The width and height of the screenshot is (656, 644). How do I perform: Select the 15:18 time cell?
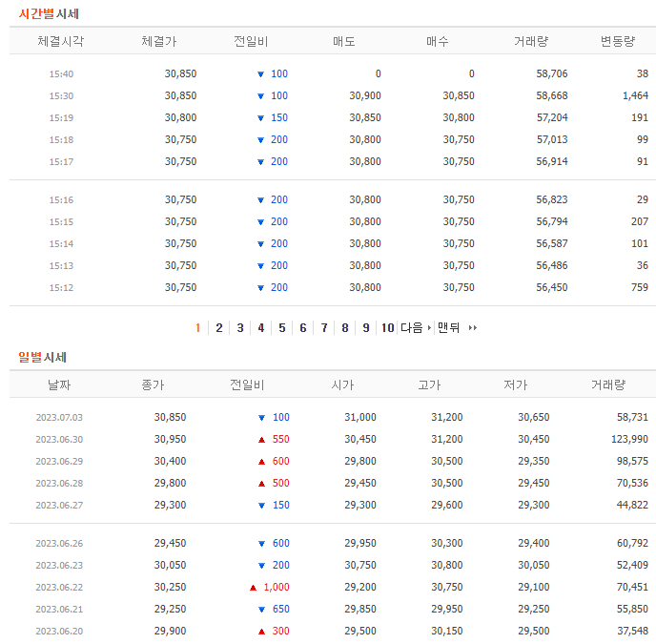click(x=61, y=140)
